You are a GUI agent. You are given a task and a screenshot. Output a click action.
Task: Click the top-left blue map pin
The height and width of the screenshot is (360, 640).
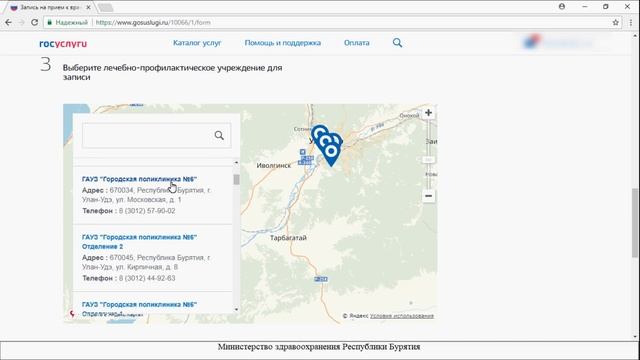pos(319,133)
